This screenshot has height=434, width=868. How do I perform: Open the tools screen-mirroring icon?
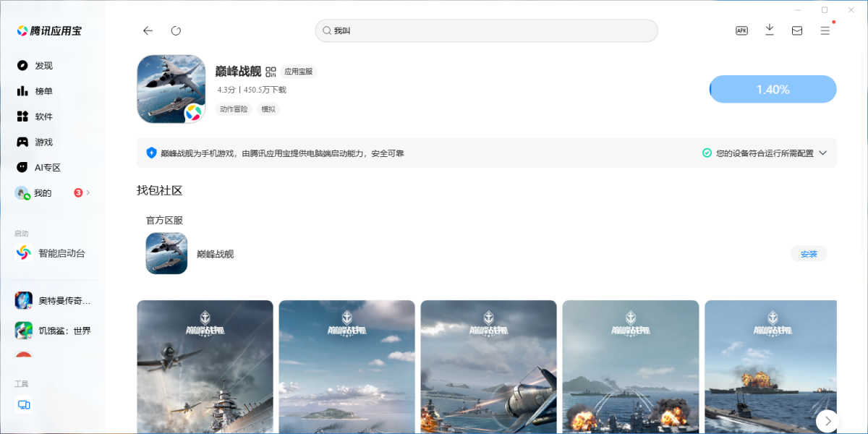[x=24, y=405]
